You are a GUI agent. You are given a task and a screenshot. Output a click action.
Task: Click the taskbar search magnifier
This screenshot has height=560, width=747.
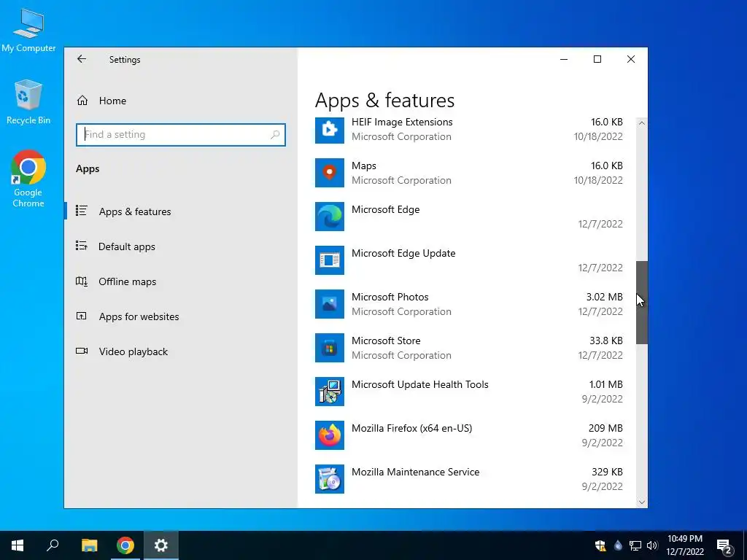coord(53,545)
